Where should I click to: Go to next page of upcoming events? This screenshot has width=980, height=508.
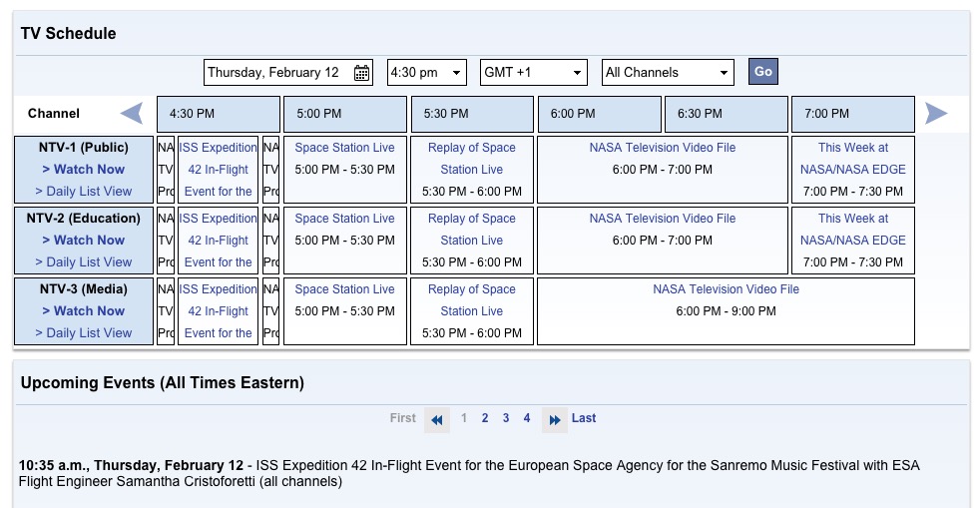coord(555,420)
